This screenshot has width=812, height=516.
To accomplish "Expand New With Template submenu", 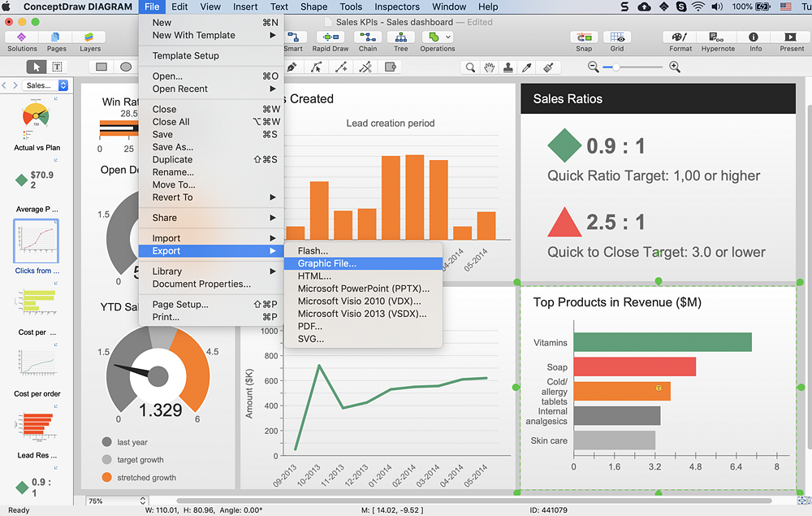I will click(x=211, y=35).
